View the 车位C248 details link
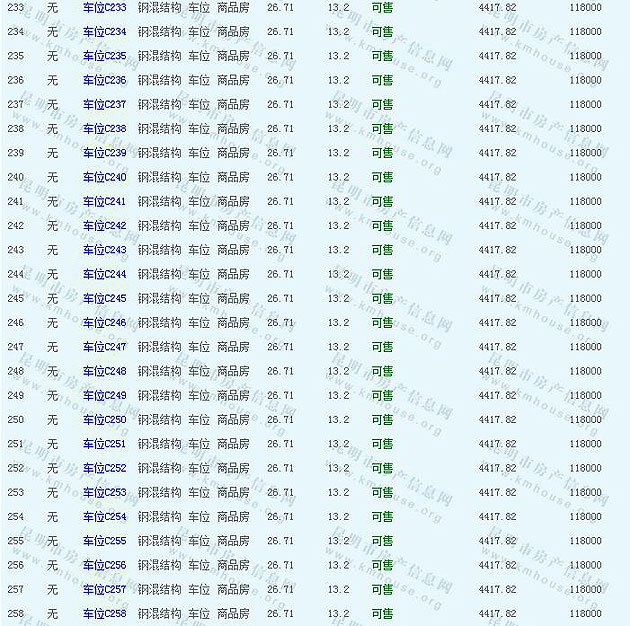 tap(104, 371)
